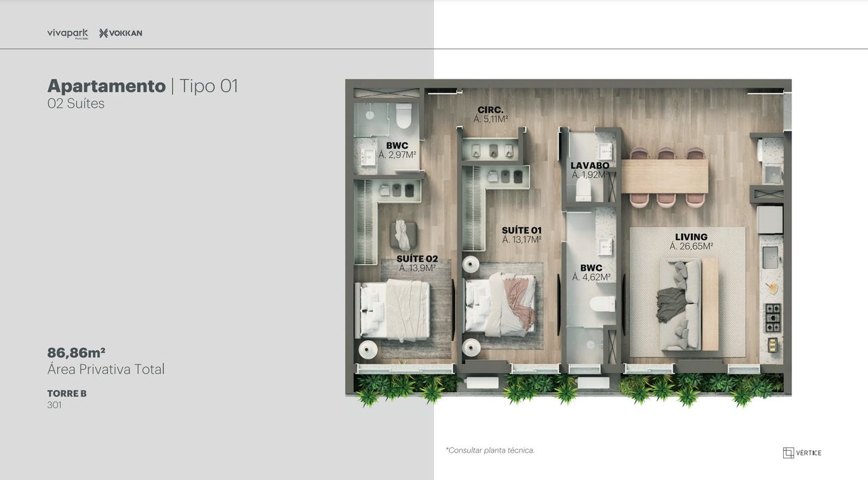Image resolution: width=868 pixels, height=480 pixels.
Task: Click the bed in Suíte 01
Action: [500, 305]
